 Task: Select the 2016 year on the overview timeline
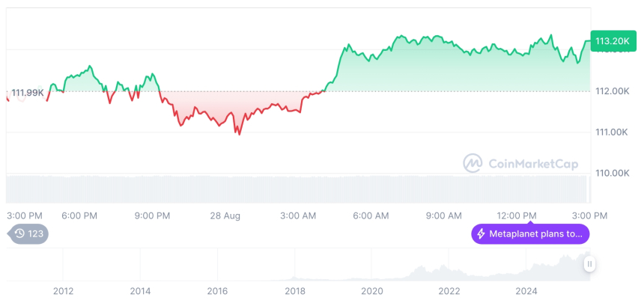(x=217, y=290)
